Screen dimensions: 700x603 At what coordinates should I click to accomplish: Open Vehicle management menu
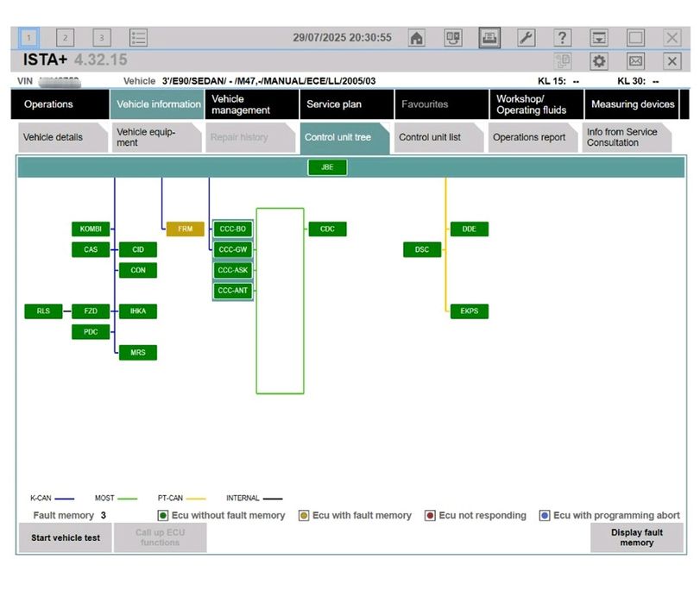coord(252,104)
